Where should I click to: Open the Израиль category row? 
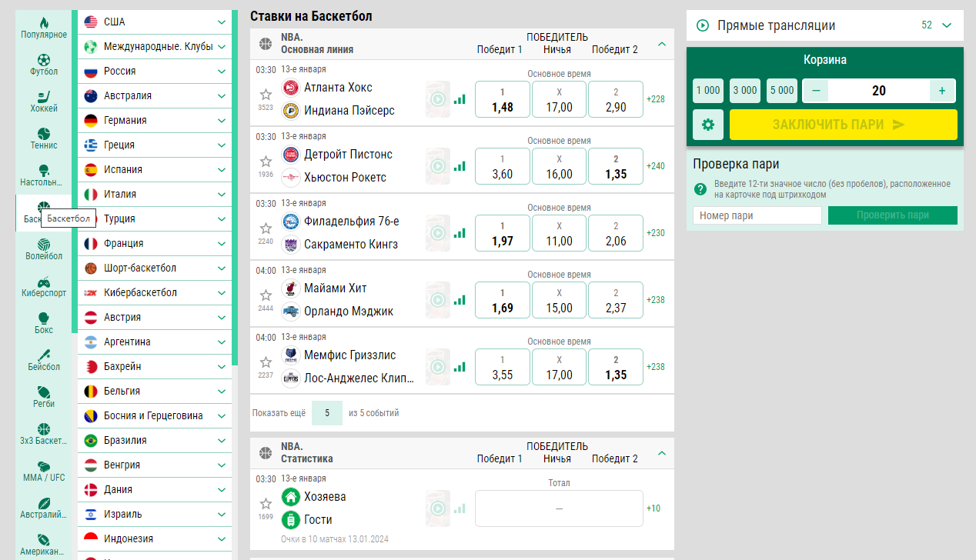click(x=155, y=514)
